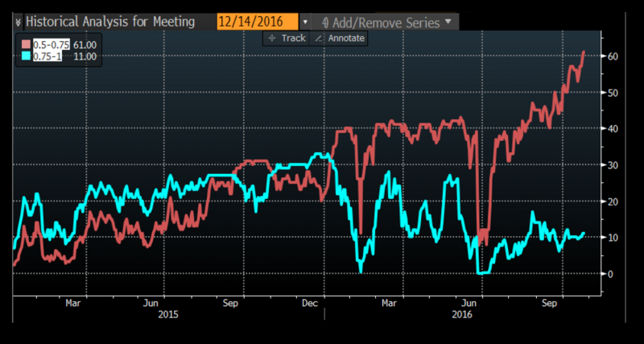Click the Historical Analysis for Meeting title
The width and height of the screenshot is (644, 344).
point(110,22)
